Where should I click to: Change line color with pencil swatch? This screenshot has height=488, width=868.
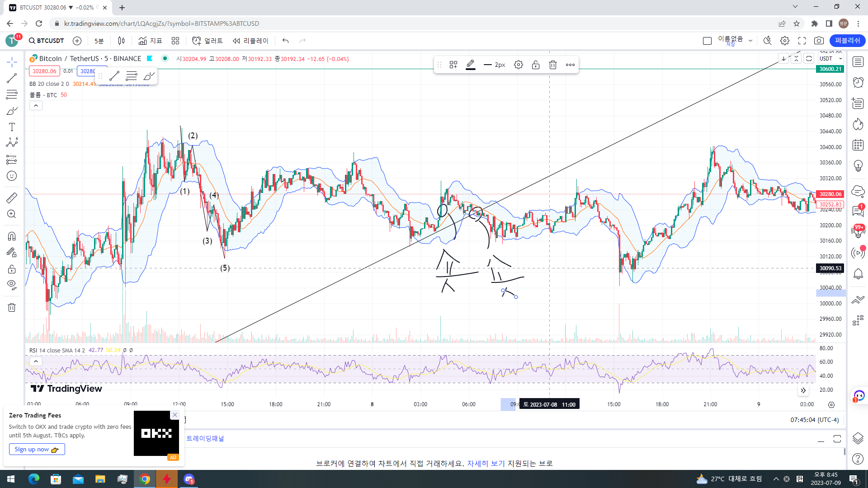(471, 65)
